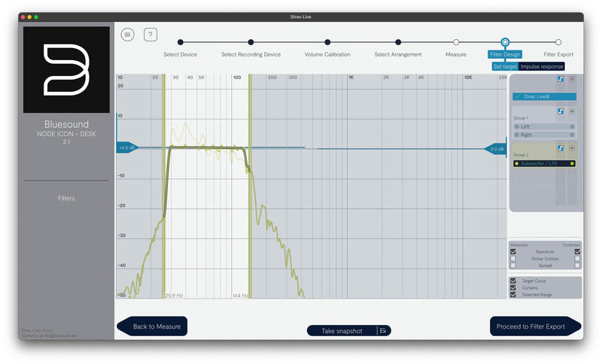This screenshot has width=602, height=364.
Task: Go to Filter Export step dot
Action: point(558,42)
